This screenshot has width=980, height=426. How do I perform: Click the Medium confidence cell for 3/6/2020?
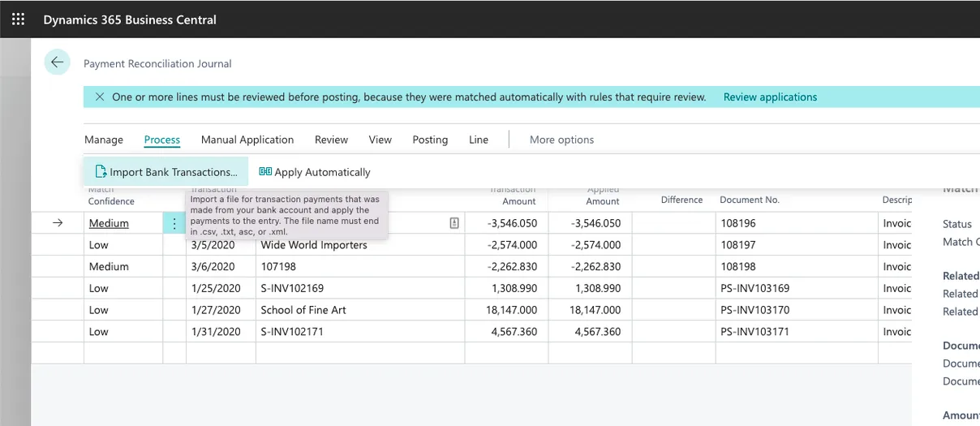pos(123,266)
